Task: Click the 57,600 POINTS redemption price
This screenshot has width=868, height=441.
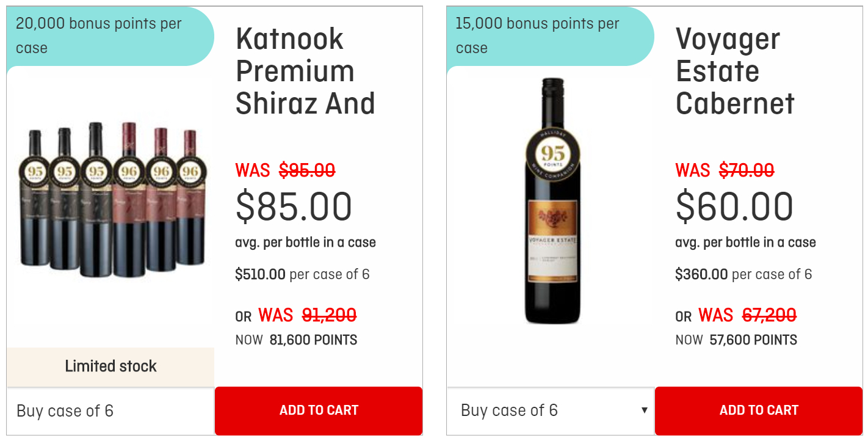Action: tap(753, 340)
